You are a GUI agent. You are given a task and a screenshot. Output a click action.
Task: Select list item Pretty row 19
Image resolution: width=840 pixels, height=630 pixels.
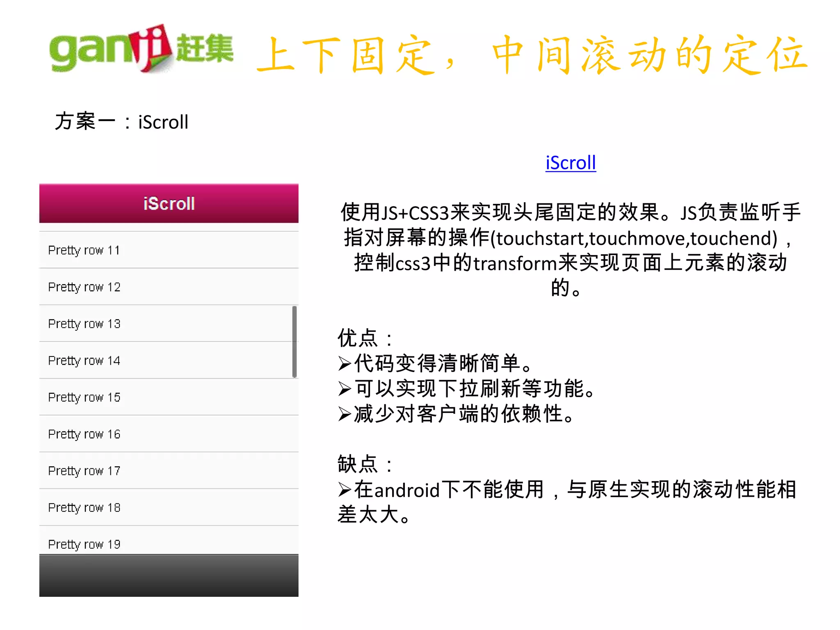click(169, 540)
